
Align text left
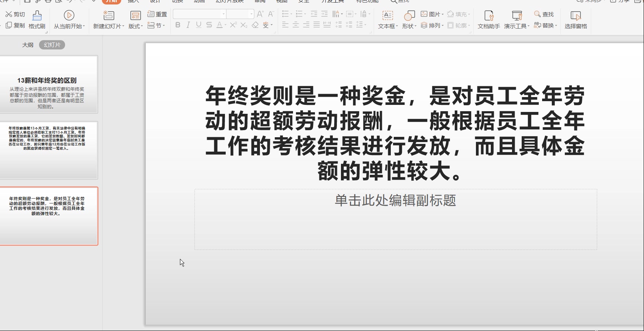(285, 25)
